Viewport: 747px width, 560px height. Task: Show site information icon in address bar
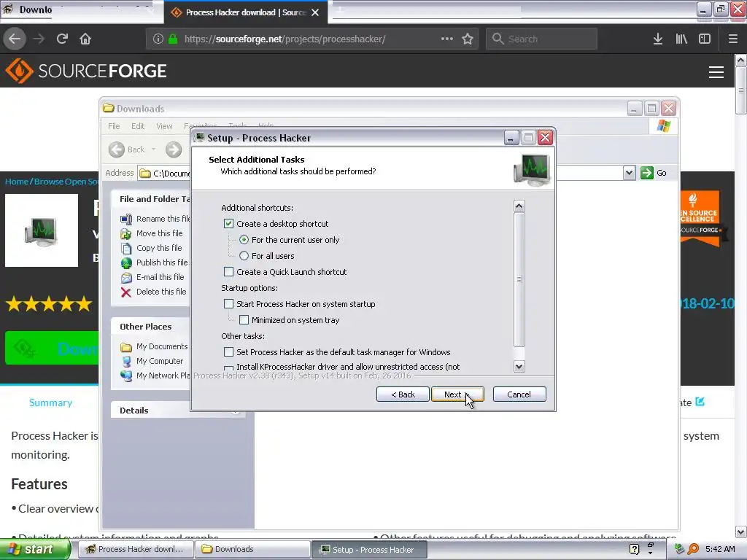click(x=158, y=39)
